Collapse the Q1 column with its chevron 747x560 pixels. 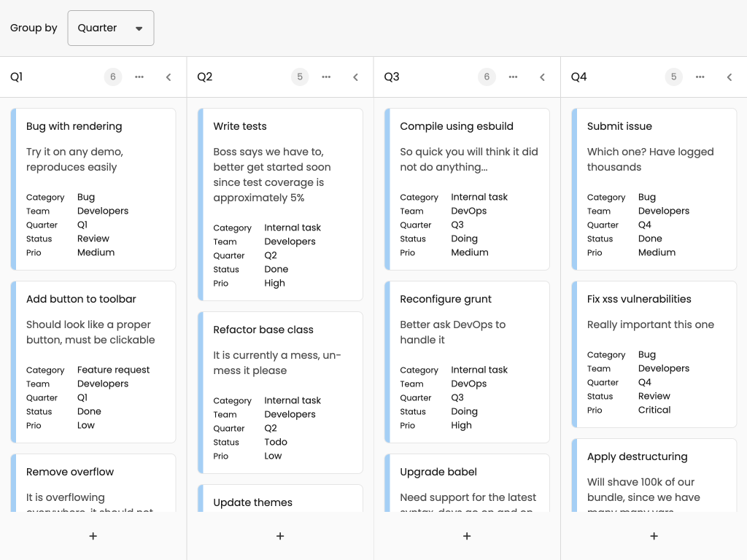click(169, 77)
